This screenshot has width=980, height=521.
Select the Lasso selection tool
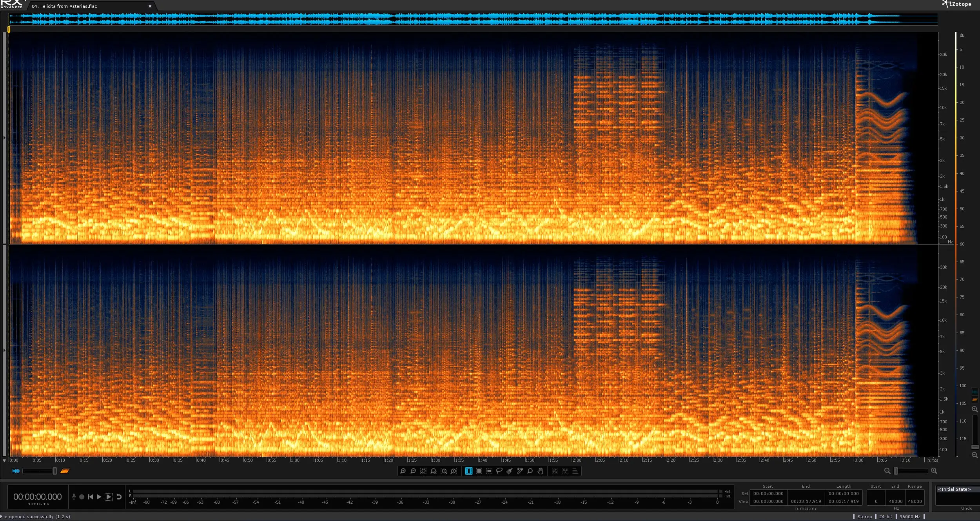point(499,471)
